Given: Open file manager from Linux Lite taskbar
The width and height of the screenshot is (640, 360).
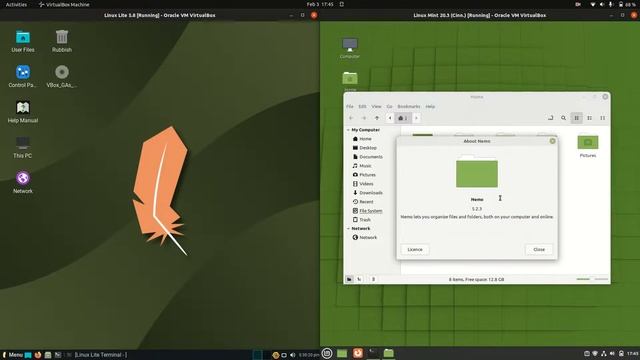Looking at the screenshot, I should 48,355.
